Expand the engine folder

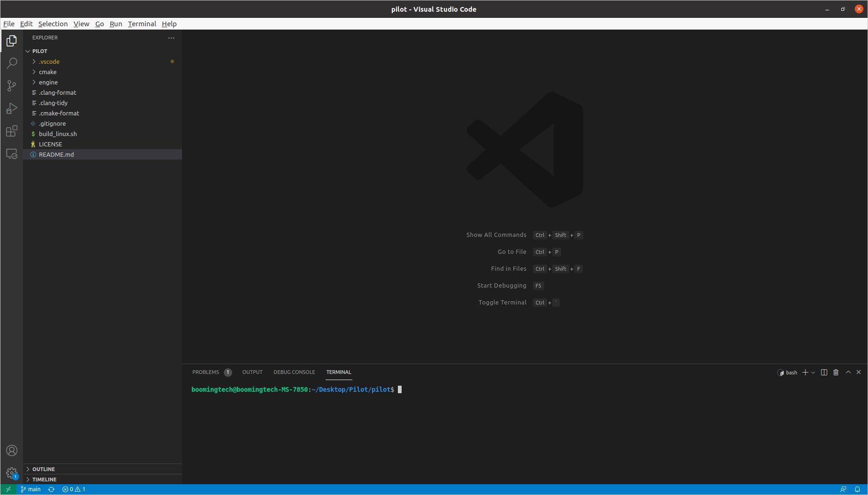click(x=102, y=82)
